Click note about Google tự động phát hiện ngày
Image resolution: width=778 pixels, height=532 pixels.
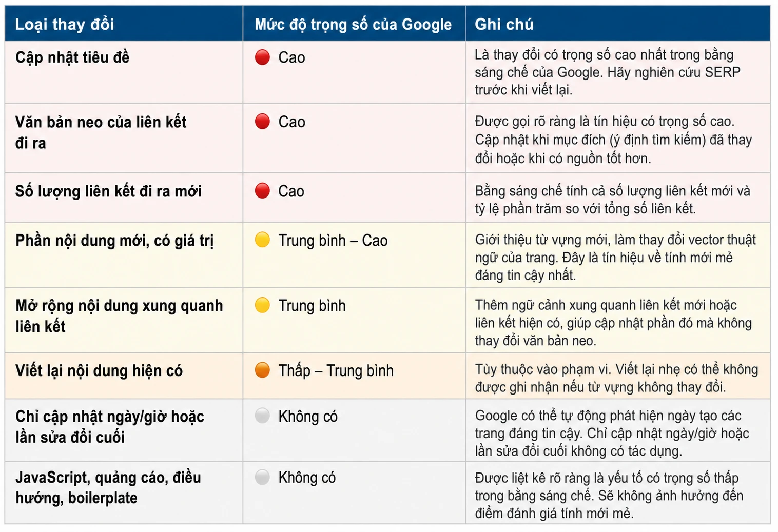coord(612,433)
